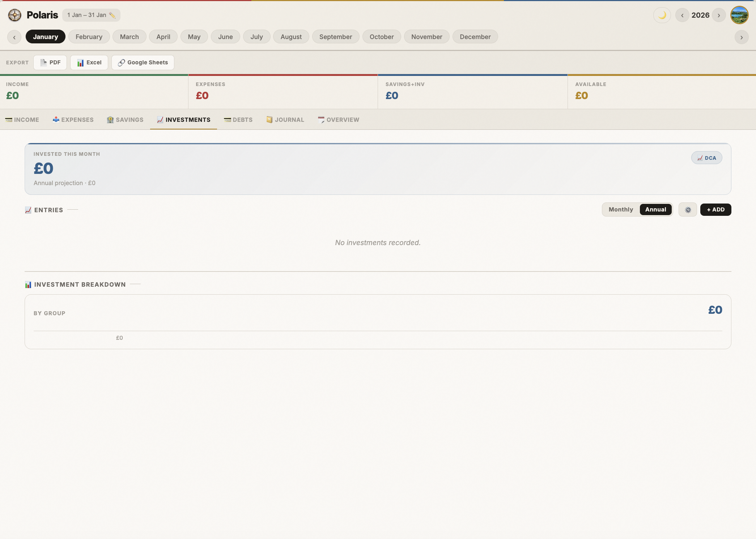This screenshot has width=756, height=539.
Task: Export the budget as PDF
Action: pyautogui.click(x=50, y=63)
